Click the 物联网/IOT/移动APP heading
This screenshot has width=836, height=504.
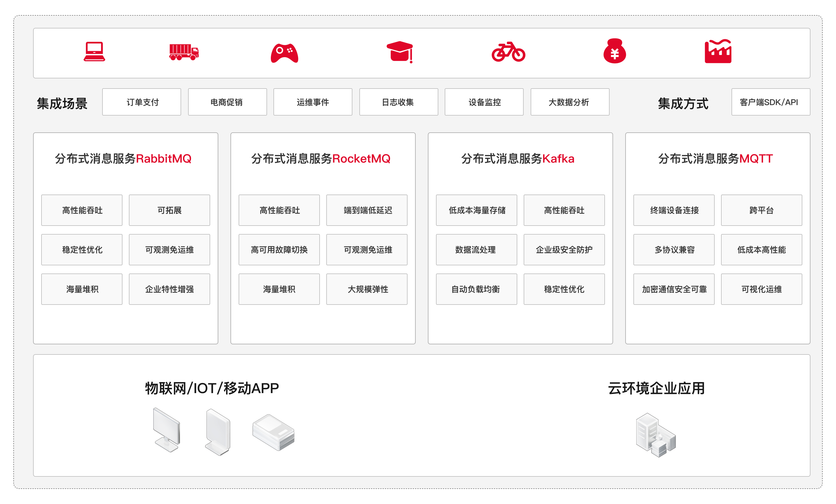point(212,388)
